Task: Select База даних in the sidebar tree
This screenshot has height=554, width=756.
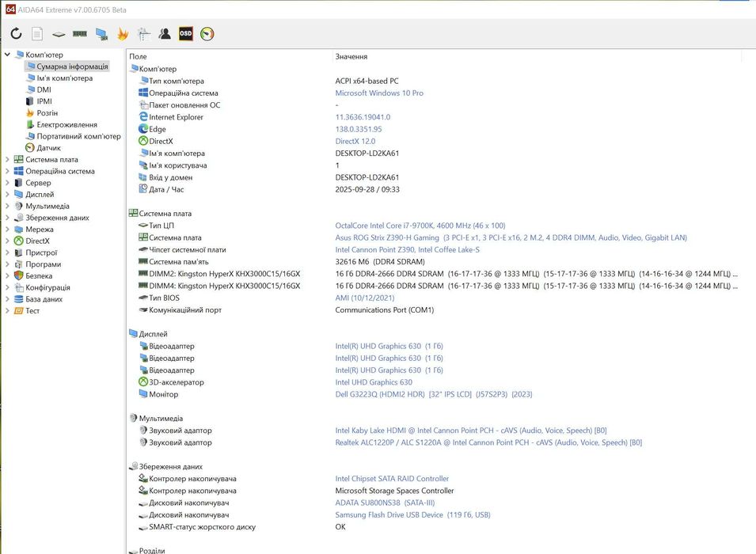Action: click(x=44, y=299)
